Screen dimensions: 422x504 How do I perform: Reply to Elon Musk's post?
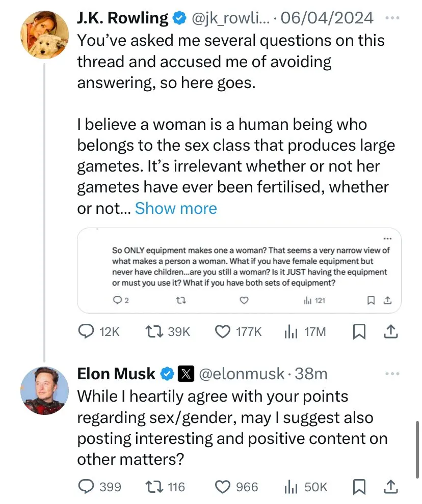coord(87,487)
